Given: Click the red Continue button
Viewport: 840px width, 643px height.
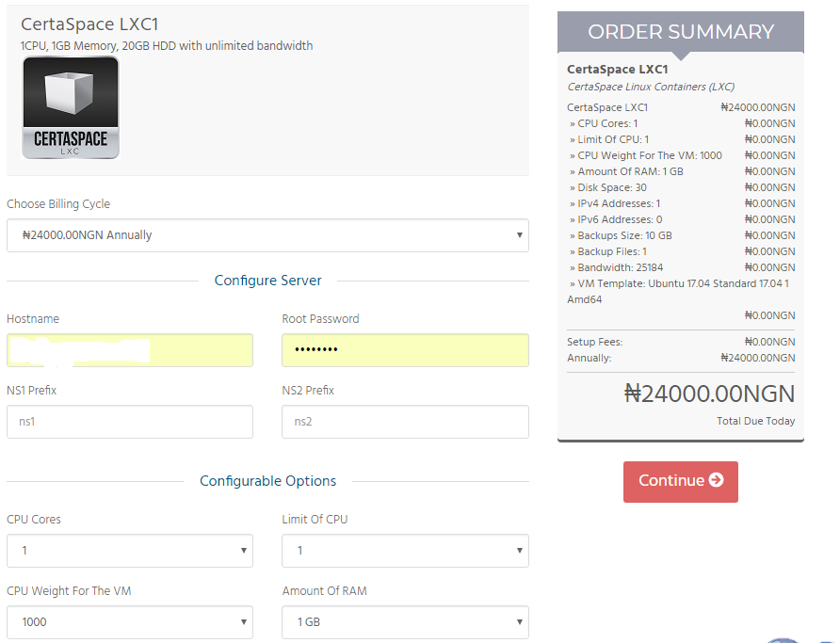Looking at the screenshot, I should (x=680, y=482).
